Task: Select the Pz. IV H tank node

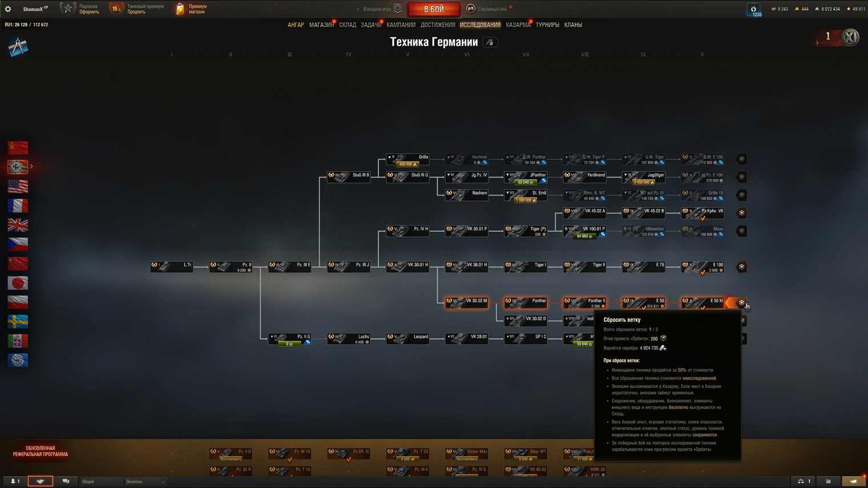Action: (x=407, y=231)
